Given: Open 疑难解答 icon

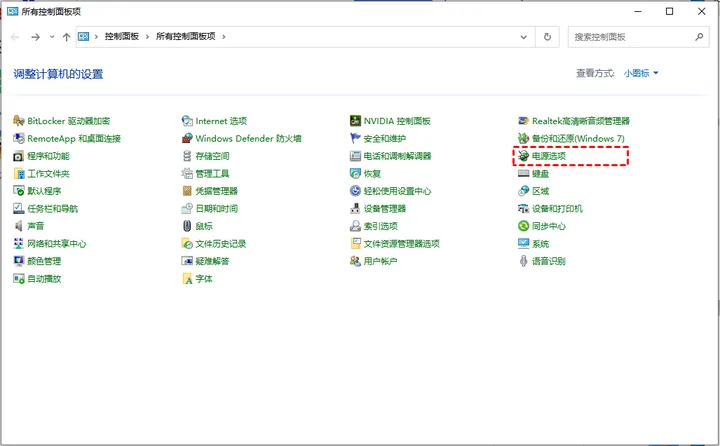Looking at the screenshot, I should click(x=187, y=261).
